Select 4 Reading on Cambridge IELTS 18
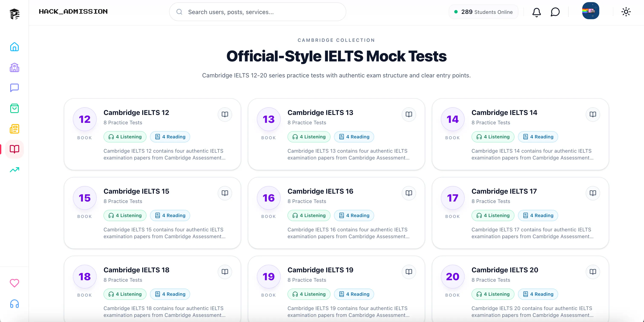This screenshot has height=322, width=644. click(x=170, y=294)
